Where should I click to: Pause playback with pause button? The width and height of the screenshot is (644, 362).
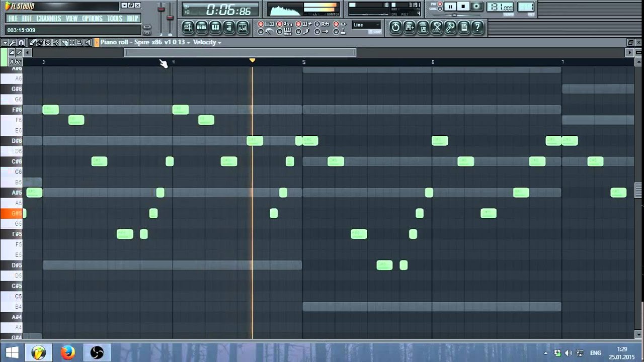click(450, 7)
